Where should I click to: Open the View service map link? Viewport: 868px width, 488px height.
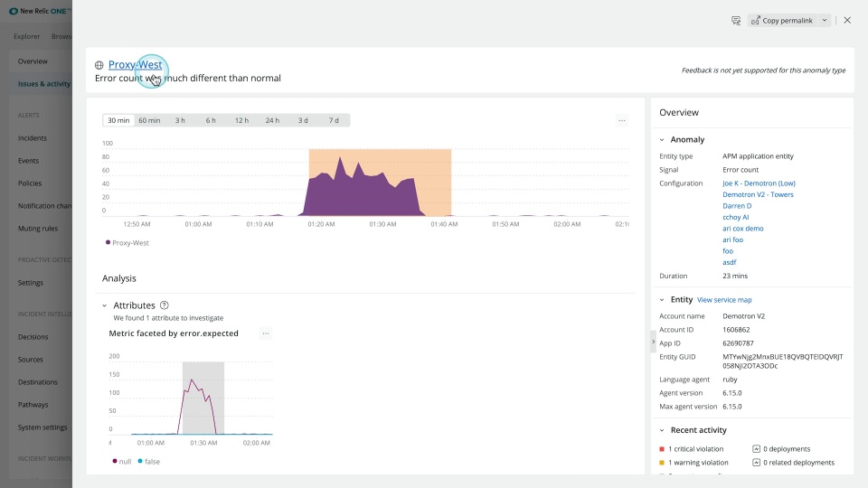click(724, 300)
